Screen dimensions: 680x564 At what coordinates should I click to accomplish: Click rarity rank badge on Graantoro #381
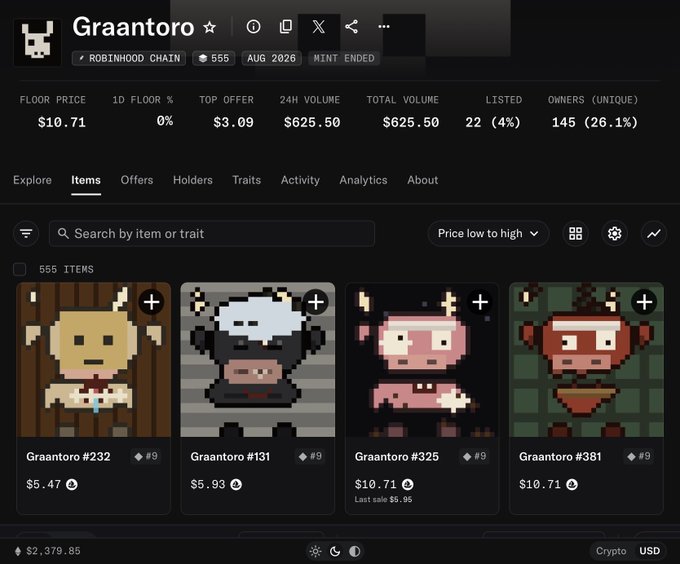[639, 456]
